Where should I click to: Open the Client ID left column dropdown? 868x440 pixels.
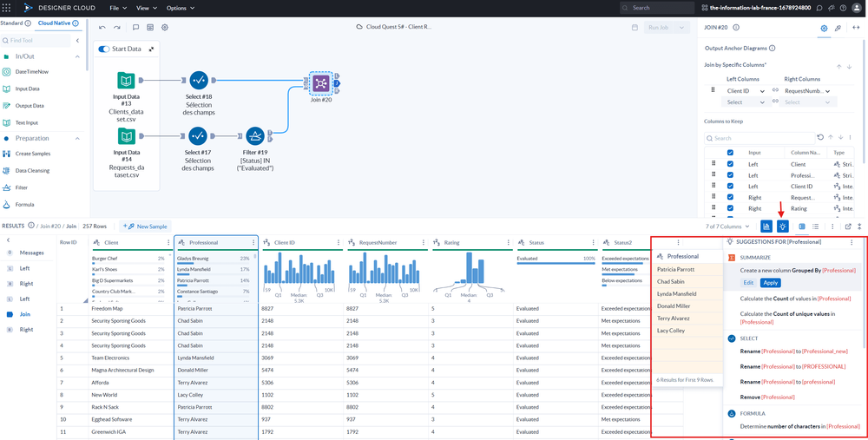click(746, 90)
